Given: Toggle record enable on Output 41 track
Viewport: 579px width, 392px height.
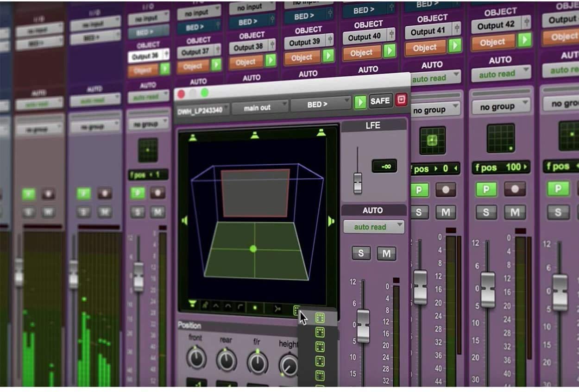Looking at the screenshot, I should 446,189.
